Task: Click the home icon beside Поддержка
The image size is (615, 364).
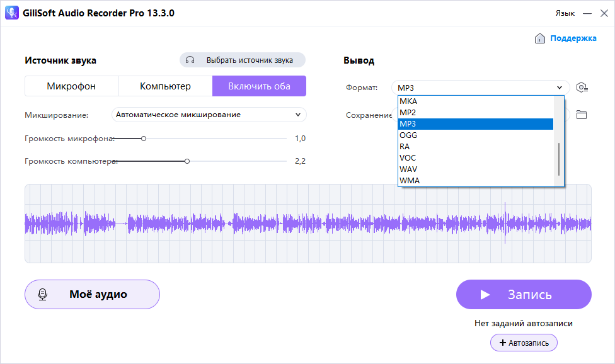Action: click(539, 38)
